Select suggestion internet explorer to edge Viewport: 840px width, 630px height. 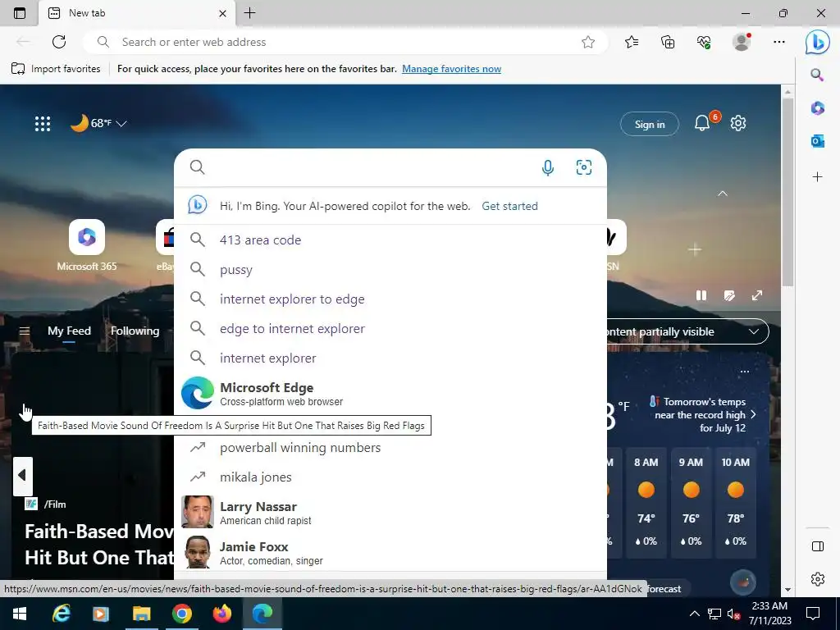(x=390, y=299)
